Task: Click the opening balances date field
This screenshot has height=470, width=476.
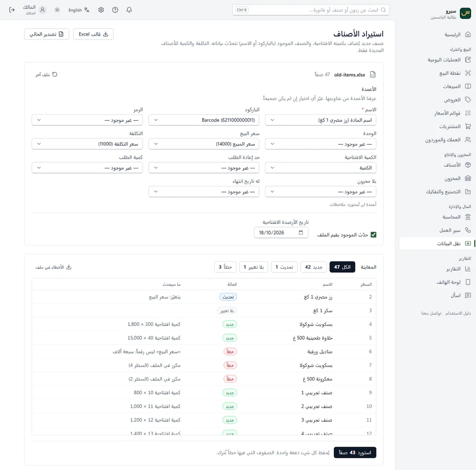Action: pos(281,233)
